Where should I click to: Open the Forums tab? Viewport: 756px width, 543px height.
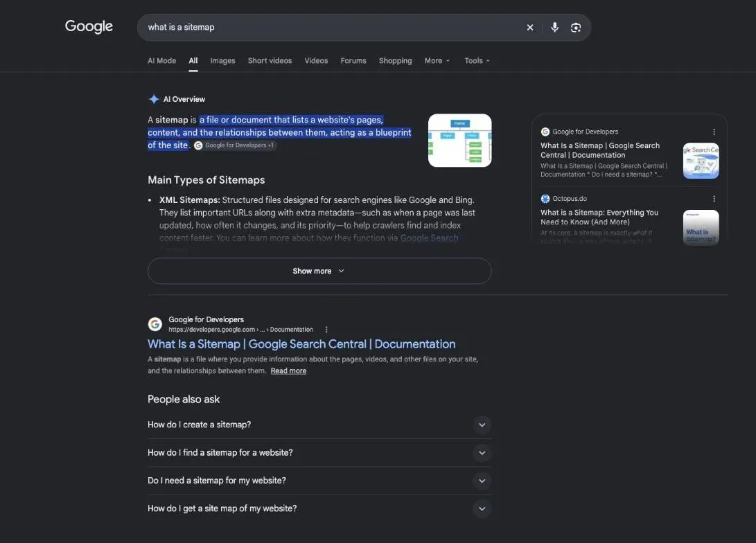[x=353, y=61]
